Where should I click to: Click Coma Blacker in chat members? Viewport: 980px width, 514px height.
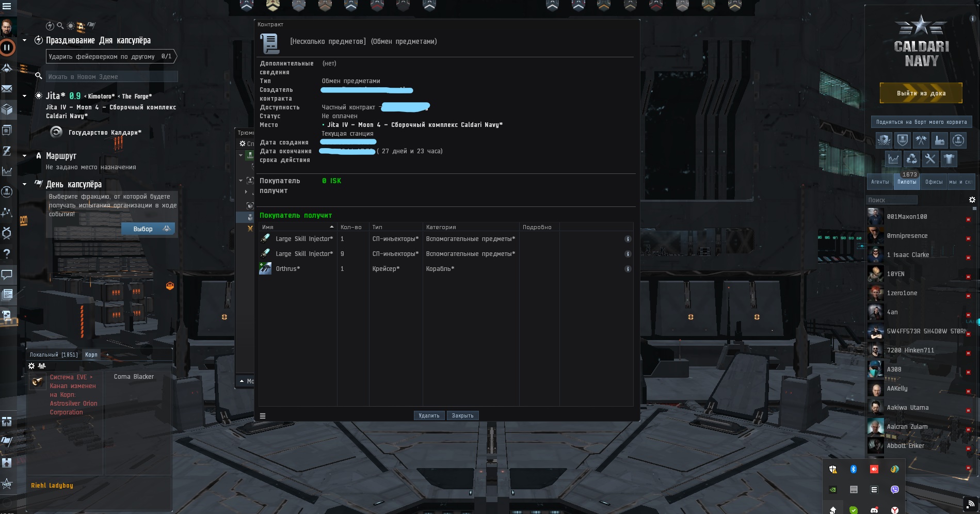tap(134, 377)
